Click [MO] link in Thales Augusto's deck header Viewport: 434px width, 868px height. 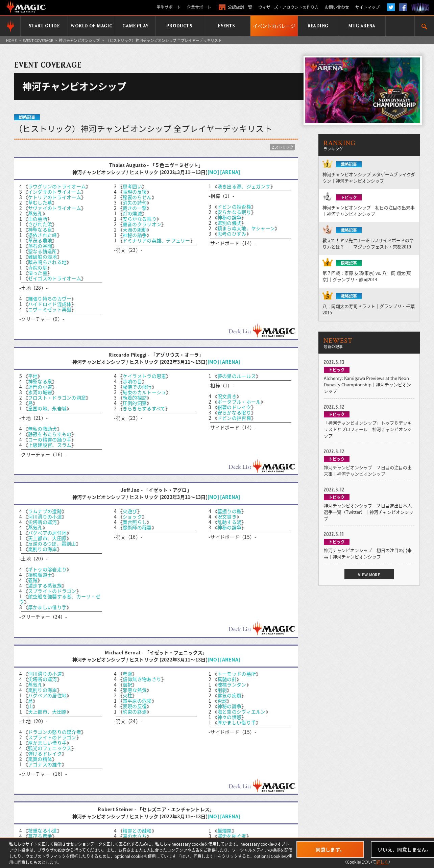[x=213, y=172]
